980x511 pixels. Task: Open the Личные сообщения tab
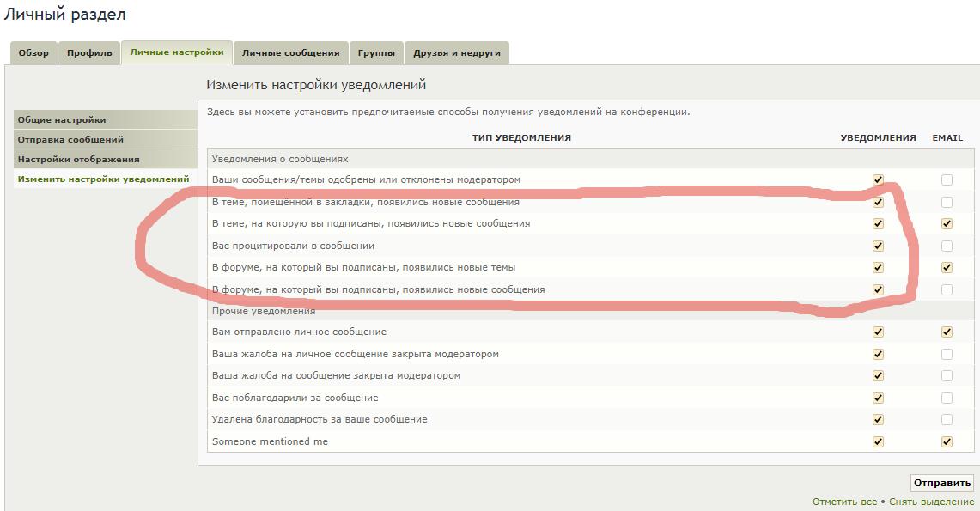click(x=290, y=52)
